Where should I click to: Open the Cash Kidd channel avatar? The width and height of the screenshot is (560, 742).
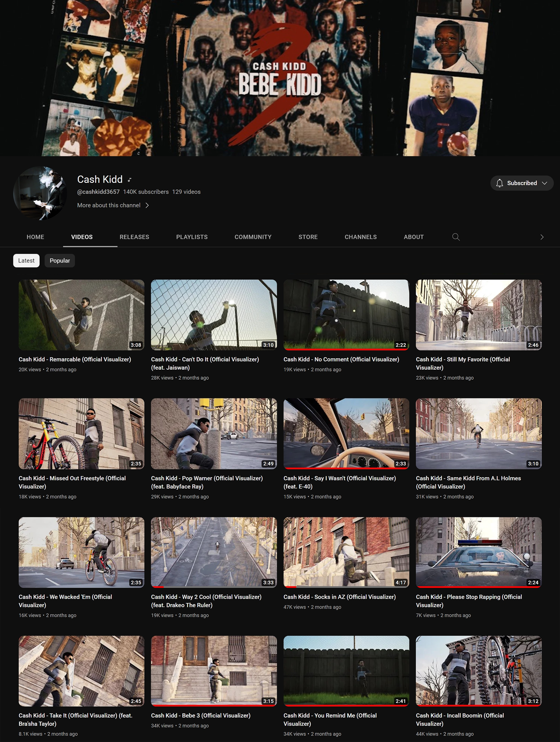(40, 193)
